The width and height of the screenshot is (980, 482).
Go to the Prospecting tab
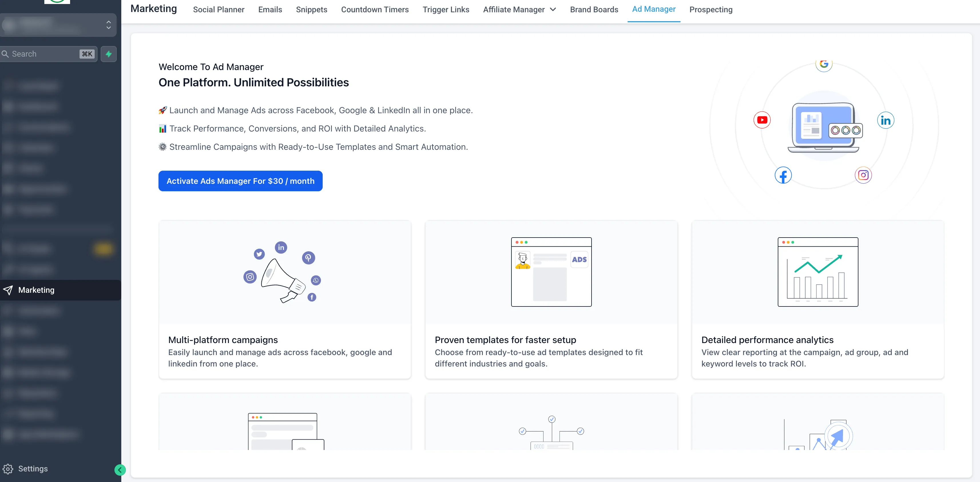711,9
